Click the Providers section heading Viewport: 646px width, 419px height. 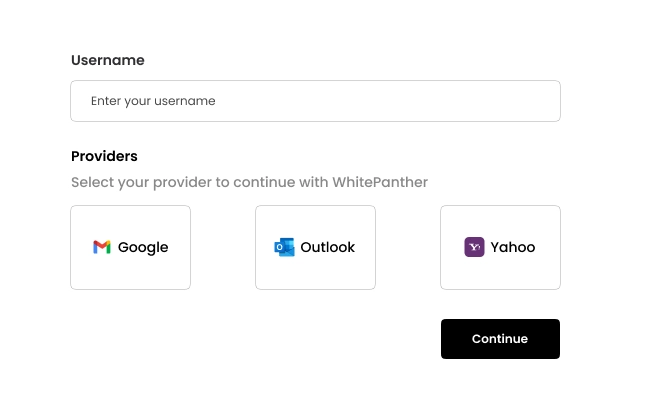coord(104,156)
